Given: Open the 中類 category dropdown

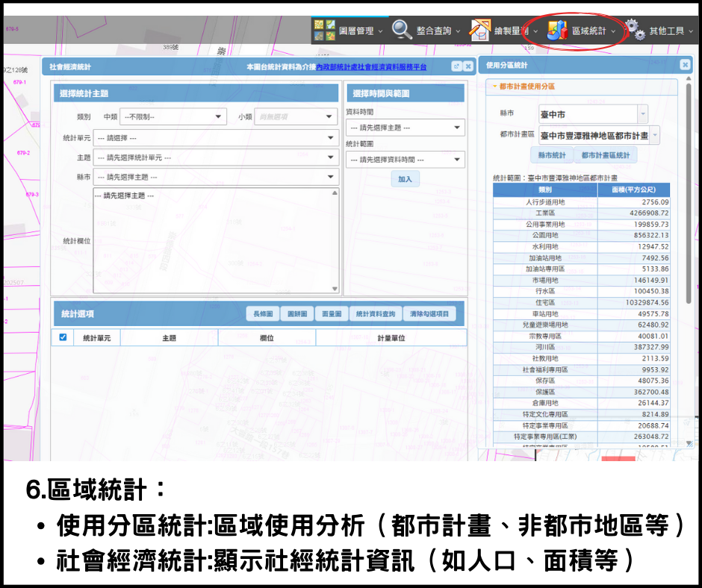Looking at the screenshot, I should click(x=173, y=117).
